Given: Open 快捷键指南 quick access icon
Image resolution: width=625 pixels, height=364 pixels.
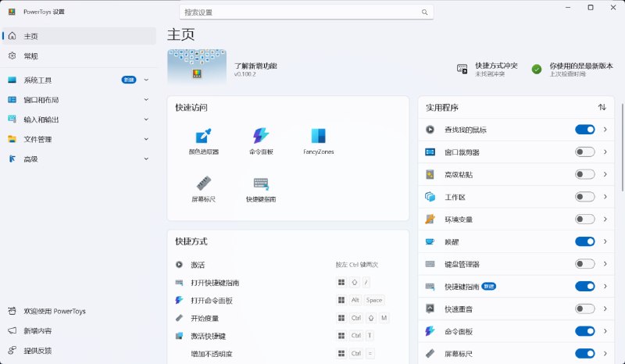Looking at the screenshot, I should pyautogui.click(x=261, y=184).
